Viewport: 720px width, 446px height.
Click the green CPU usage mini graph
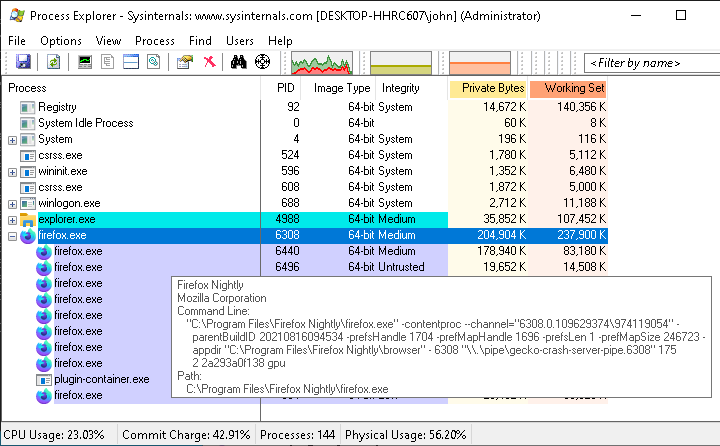point(321,62)
